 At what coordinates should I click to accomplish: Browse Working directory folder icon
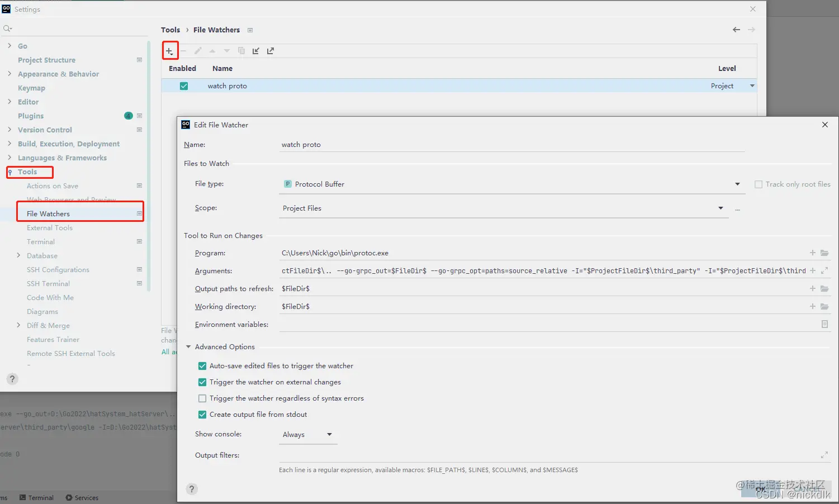[824, 306]
